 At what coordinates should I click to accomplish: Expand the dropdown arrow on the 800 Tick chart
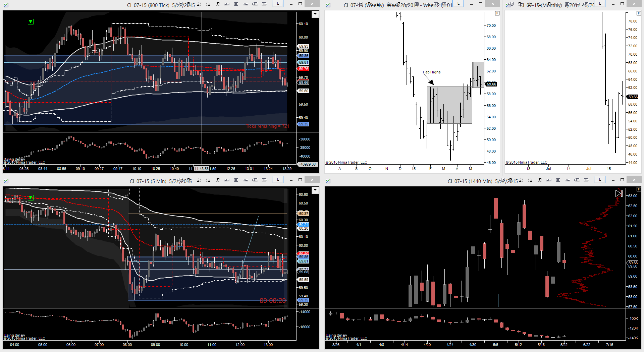[315, 14]
